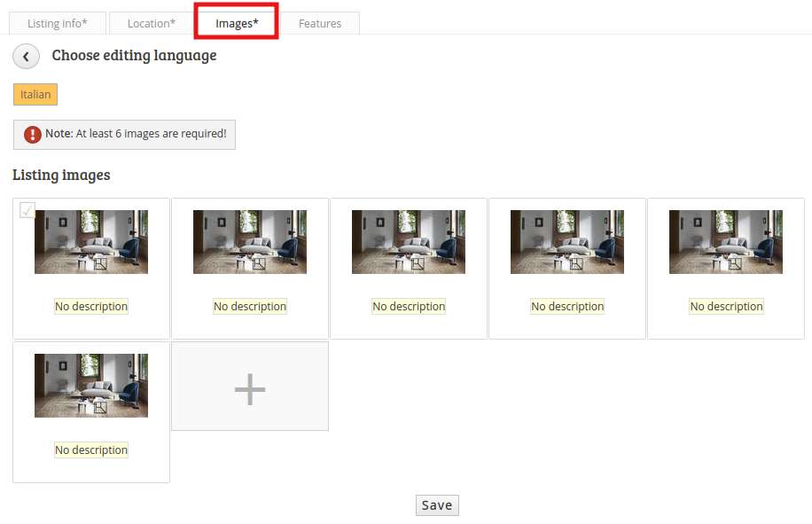
Task: Open the fourth listing image in top row
Action: (x=567, y=242)
